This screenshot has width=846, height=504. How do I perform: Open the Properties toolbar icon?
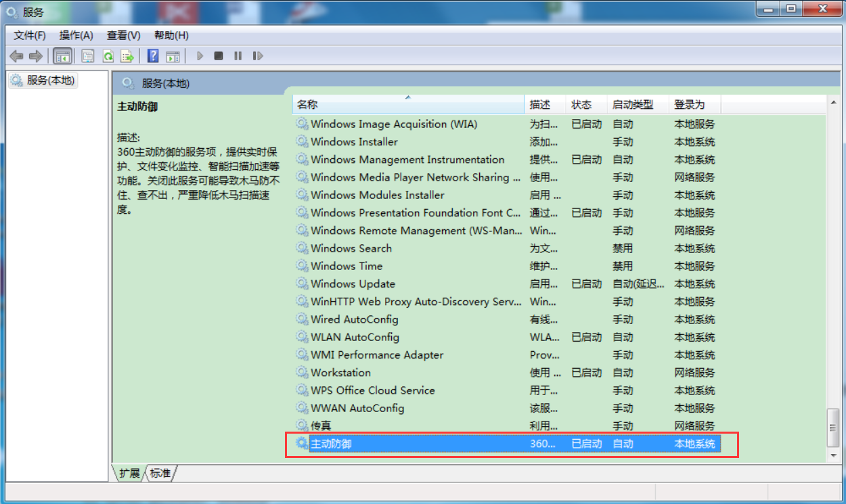(x=88, y=56)
